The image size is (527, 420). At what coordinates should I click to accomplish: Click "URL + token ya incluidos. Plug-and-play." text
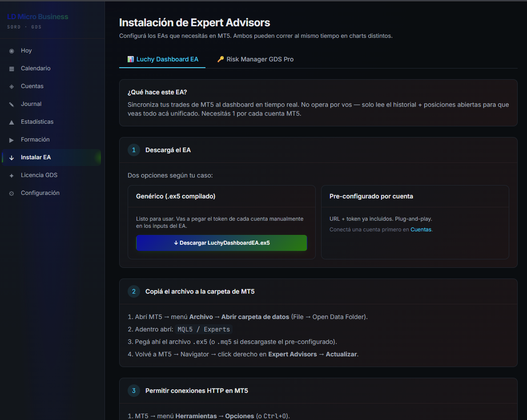coord(381,219)
